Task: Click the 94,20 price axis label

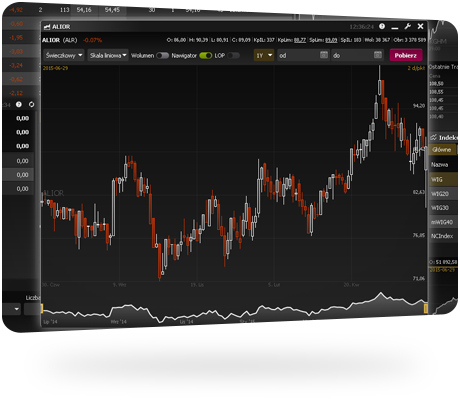Action: click(x=419, y=106)
